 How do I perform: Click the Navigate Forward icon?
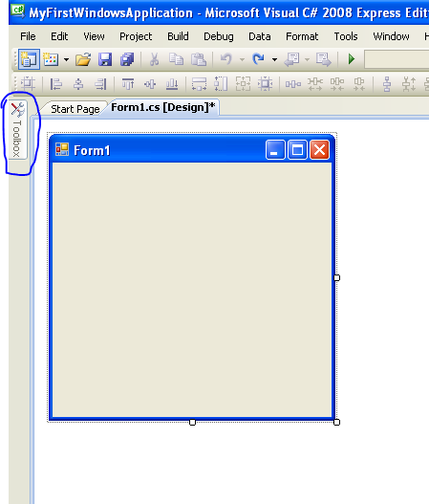pyautogui.click(x=323, y=59)
